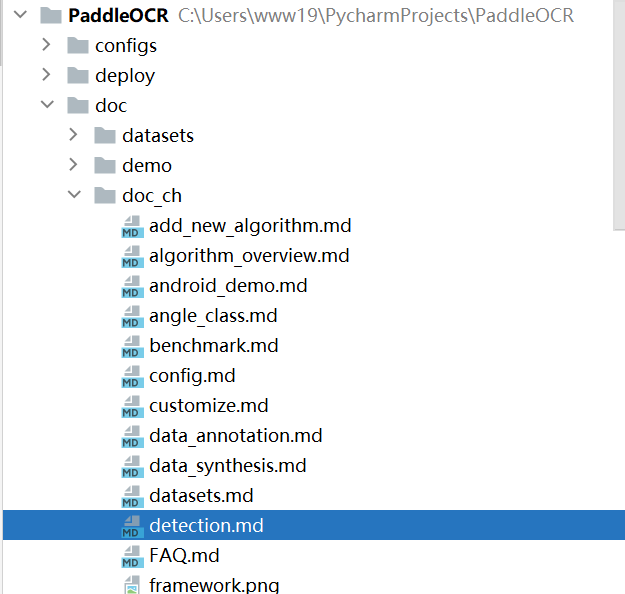Select the doc_ch folder label
Image resolution: width=625 pixels, height=594 pixels.
tap(152, 196)
